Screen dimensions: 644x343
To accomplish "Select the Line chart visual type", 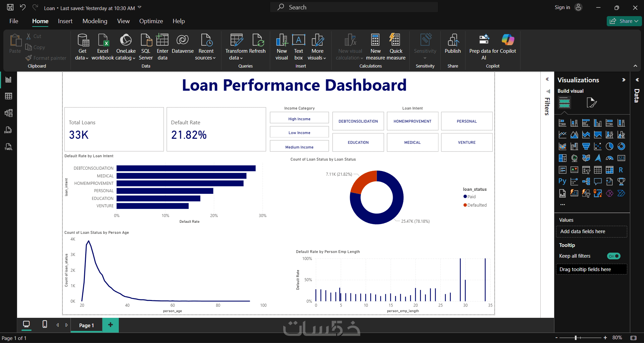I will pyautogui.click(x=562, y=135).
